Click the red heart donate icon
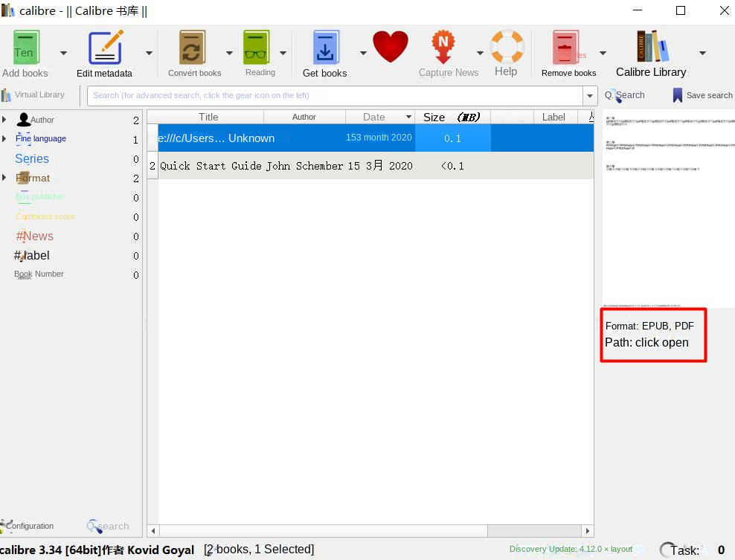Screen dimensions: 735x560 tap(391, 46)
